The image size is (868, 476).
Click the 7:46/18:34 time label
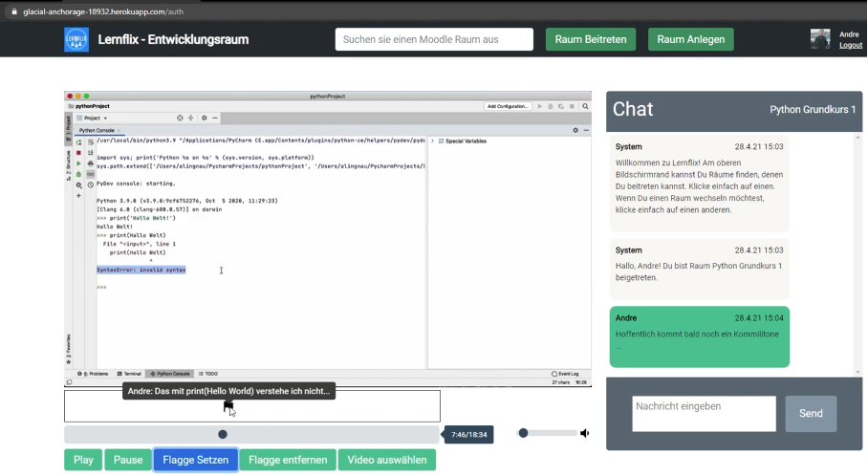coord(468,435)
